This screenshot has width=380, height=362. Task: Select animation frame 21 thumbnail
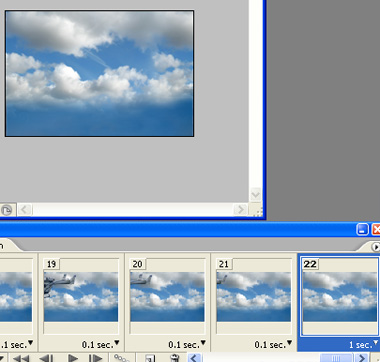point(254,296)
